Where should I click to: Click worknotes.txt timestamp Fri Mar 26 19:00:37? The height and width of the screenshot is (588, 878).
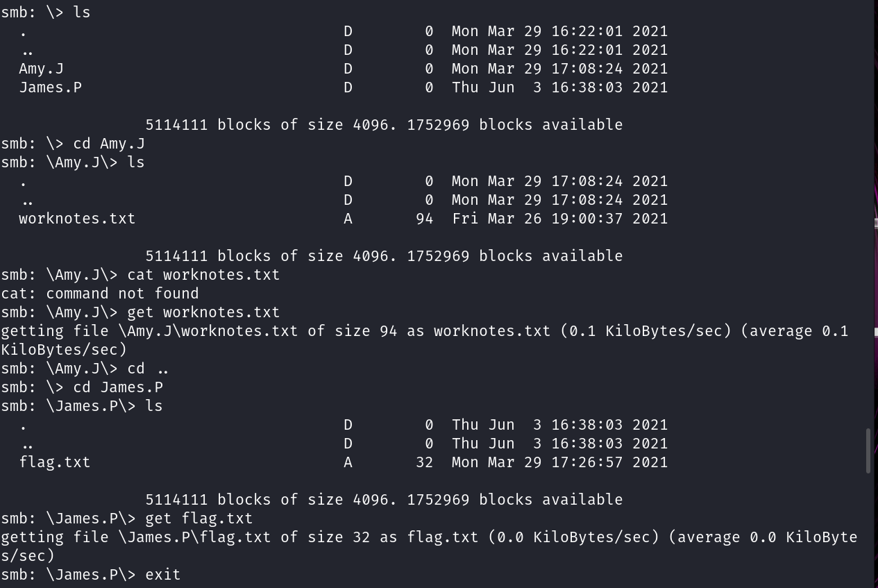[559, 219]
